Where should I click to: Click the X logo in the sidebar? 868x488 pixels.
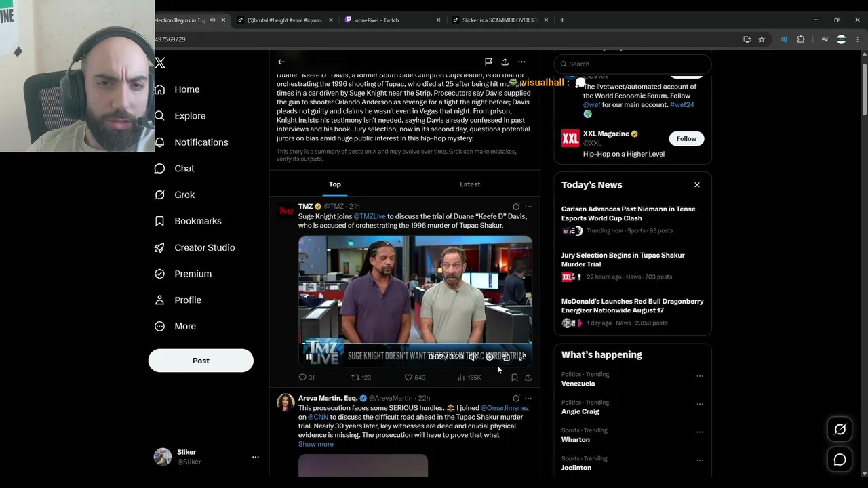pyautogui.click(x=160, y=63)
